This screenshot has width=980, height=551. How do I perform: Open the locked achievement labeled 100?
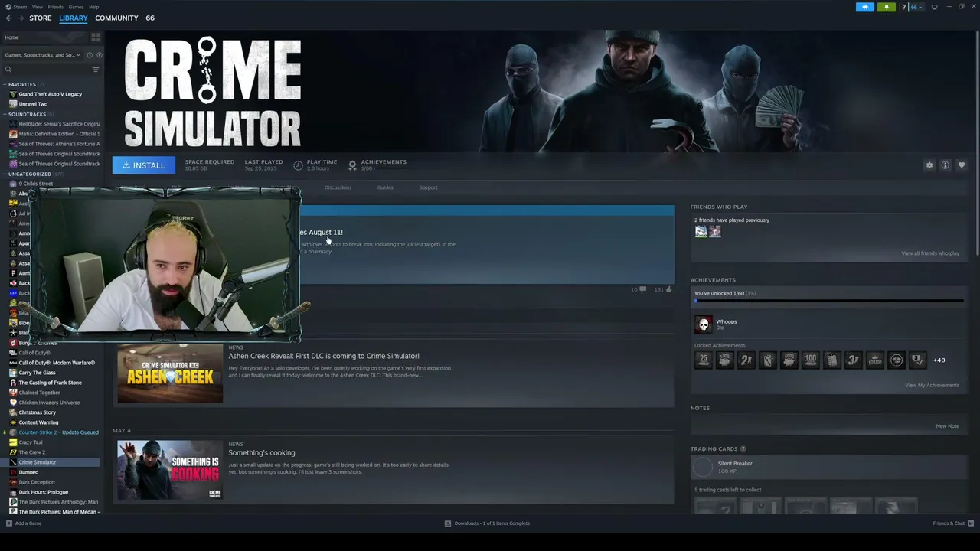810,360
